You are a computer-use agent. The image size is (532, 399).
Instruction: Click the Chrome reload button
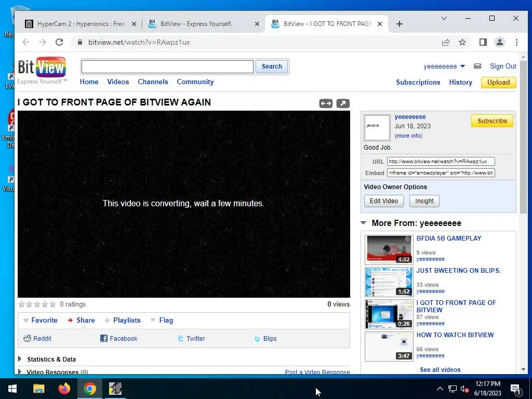pos(59,43)
